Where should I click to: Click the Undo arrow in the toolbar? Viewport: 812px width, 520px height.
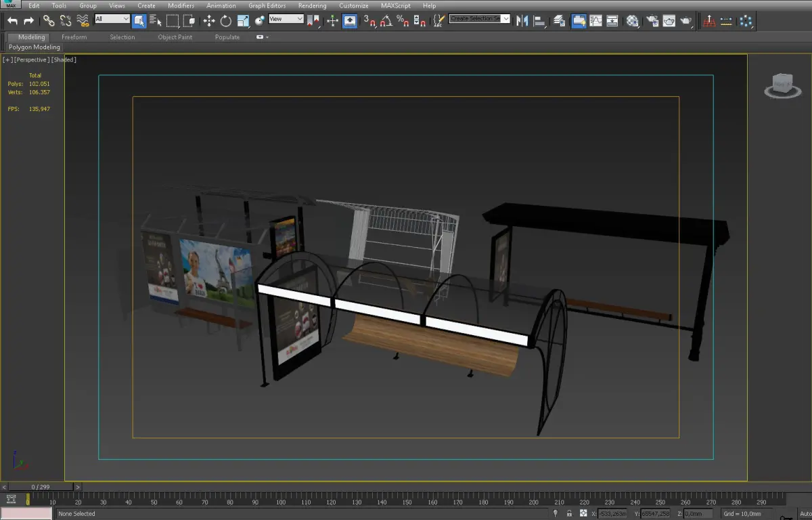[x=12, y=21]
